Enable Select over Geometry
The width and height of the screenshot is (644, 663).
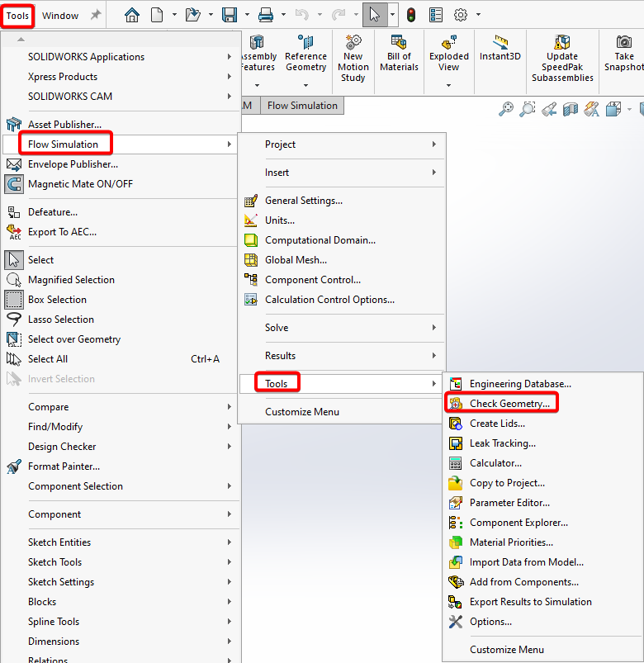[121, 339]
